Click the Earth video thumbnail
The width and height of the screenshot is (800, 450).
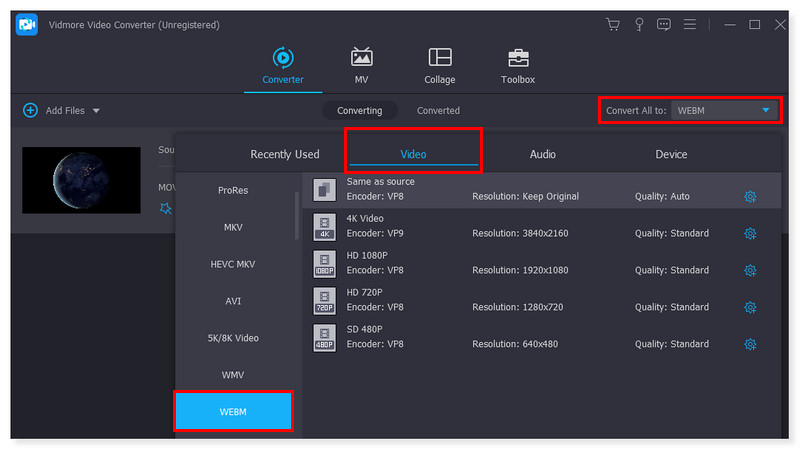pyautogui.click(x=81, y=181)
